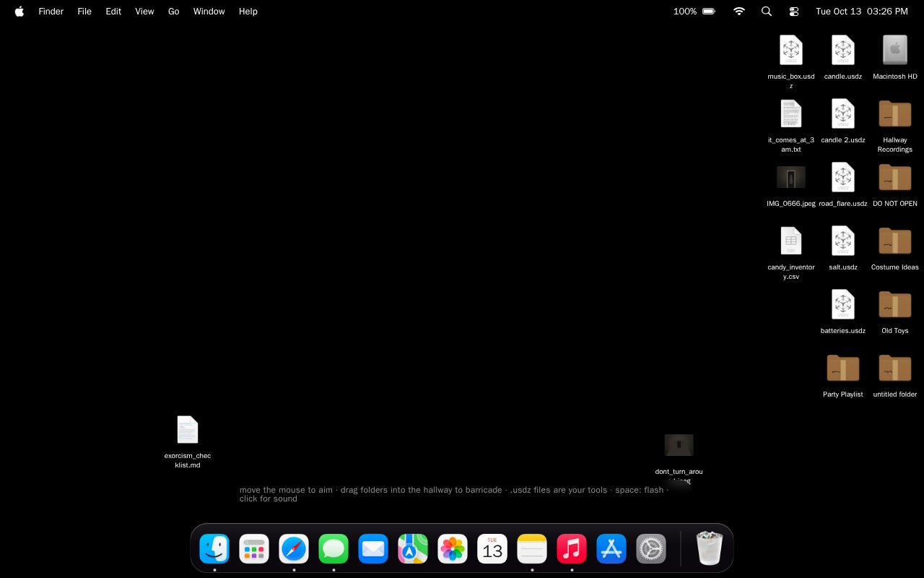Open the Trash in the Dock

tap(710, 548)
